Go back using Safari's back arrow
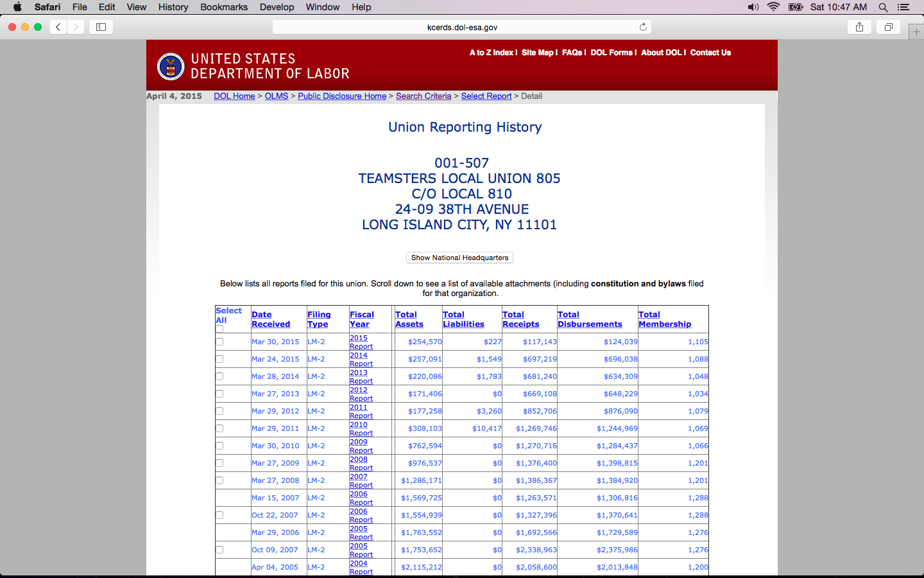This screenshot has height=578, width=924. pyautogui.click(x=58, y=27)
